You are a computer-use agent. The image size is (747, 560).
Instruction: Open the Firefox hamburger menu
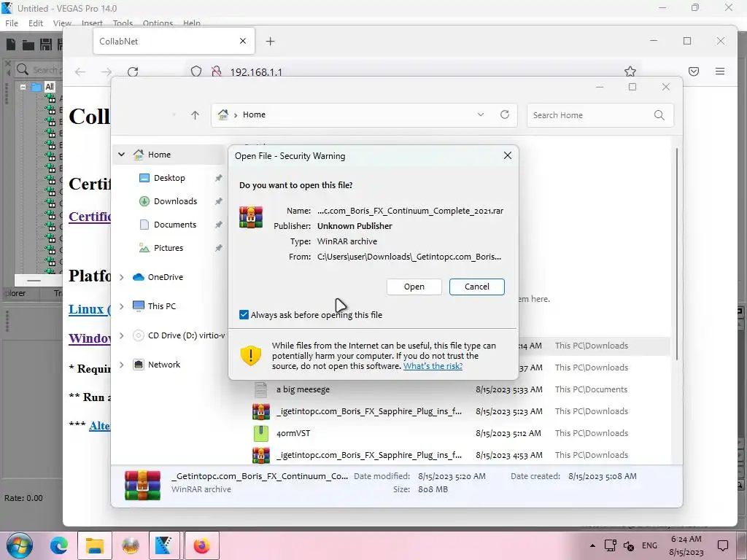point(720,71)
